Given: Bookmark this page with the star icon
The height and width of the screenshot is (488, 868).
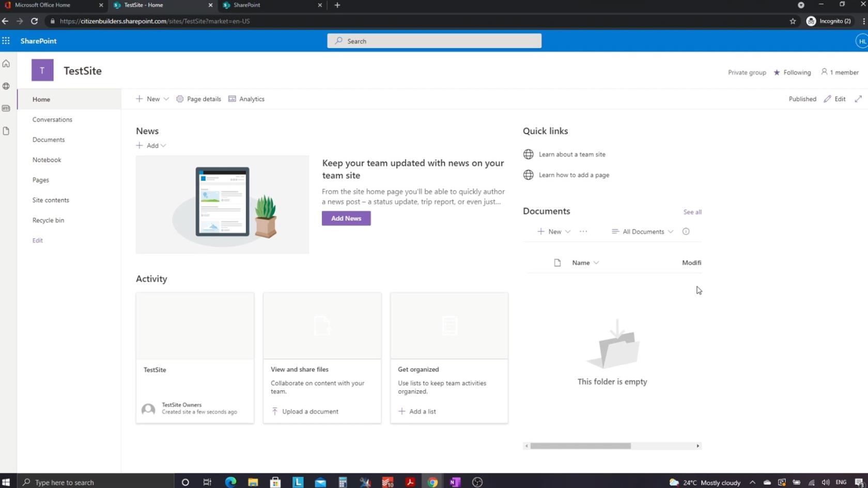Looking at the screenshot, I should point(793,21).
